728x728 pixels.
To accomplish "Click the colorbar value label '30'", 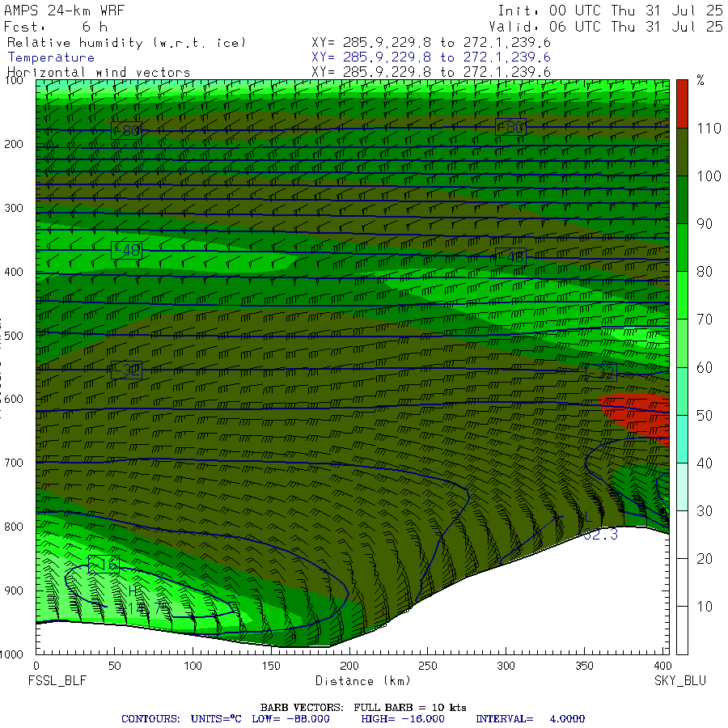I will 705,511.
